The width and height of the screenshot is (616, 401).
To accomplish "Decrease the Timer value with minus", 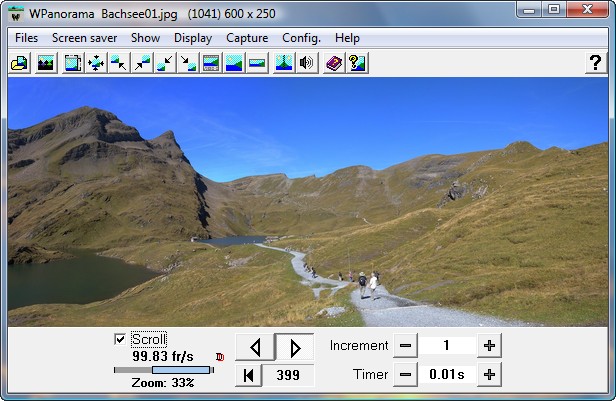I will tap(405, 375).
